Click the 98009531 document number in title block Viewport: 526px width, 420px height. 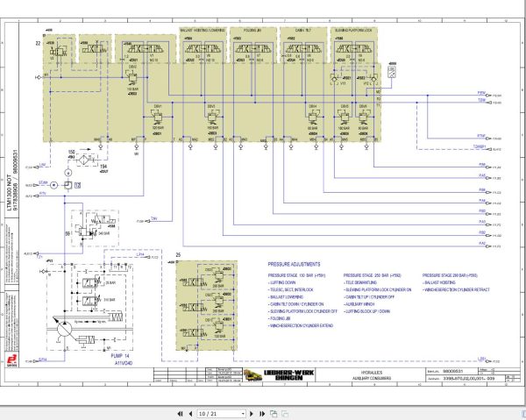453,372
